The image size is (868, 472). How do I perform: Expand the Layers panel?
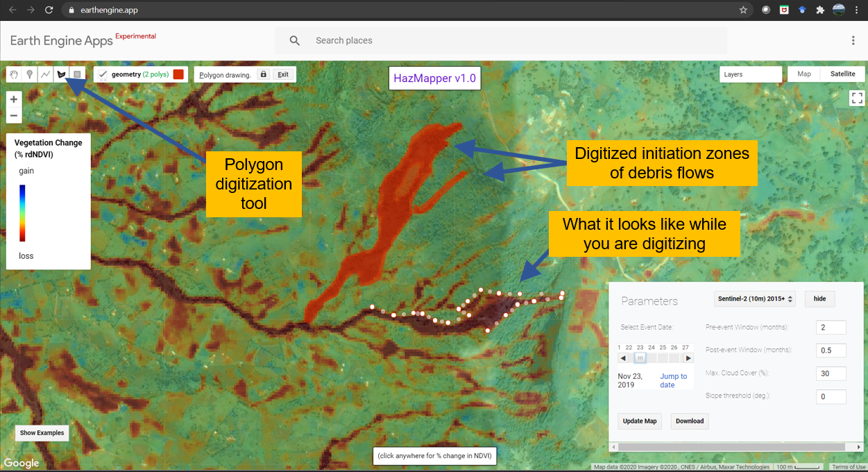[x=751, y=74]
